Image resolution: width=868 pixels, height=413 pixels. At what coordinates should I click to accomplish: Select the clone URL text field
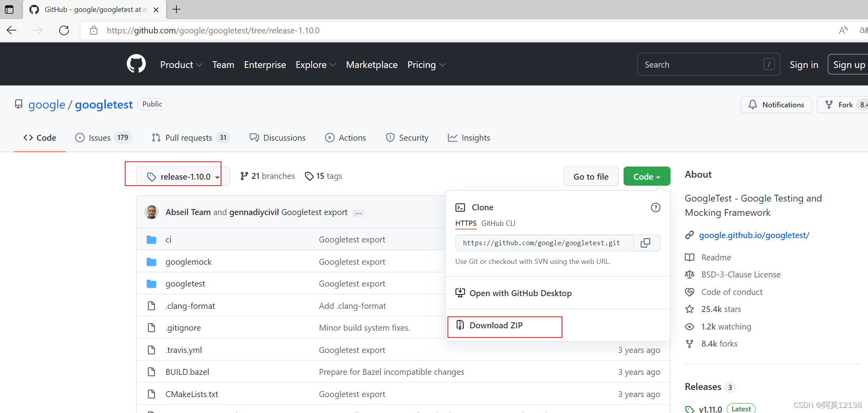(x=544, y=243)
